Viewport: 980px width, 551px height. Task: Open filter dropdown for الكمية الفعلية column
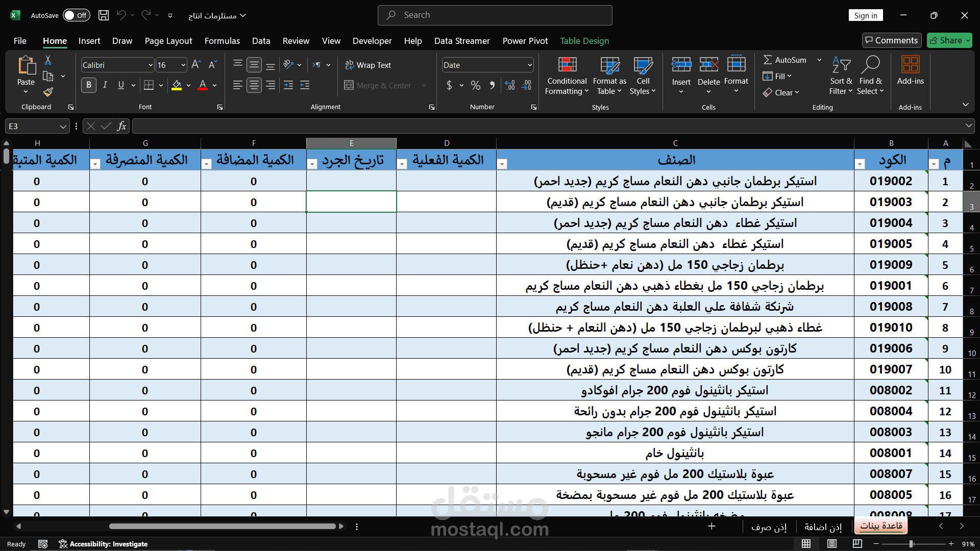click(402, 164)
